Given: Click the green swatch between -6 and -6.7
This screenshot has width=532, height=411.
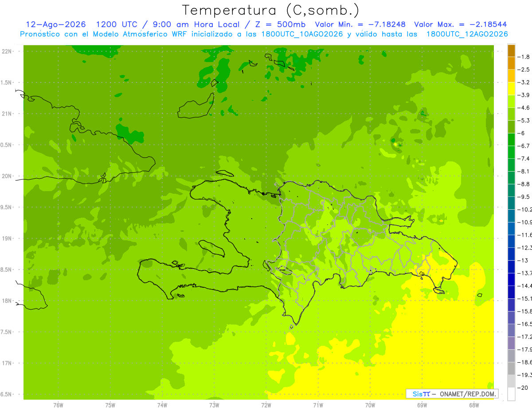Looking at the screenshot, I should point(511,140).
